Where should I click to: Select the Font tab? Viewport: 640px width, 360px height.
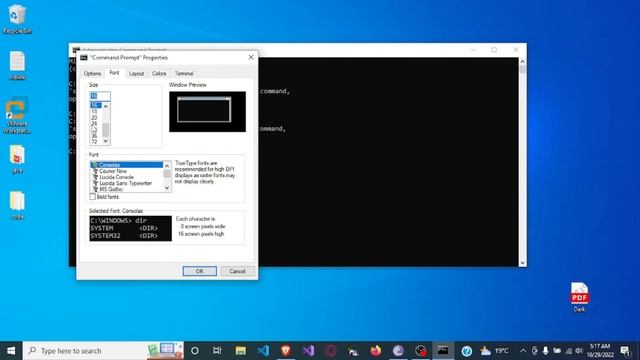pyautogui.click(x=114, y=73)
